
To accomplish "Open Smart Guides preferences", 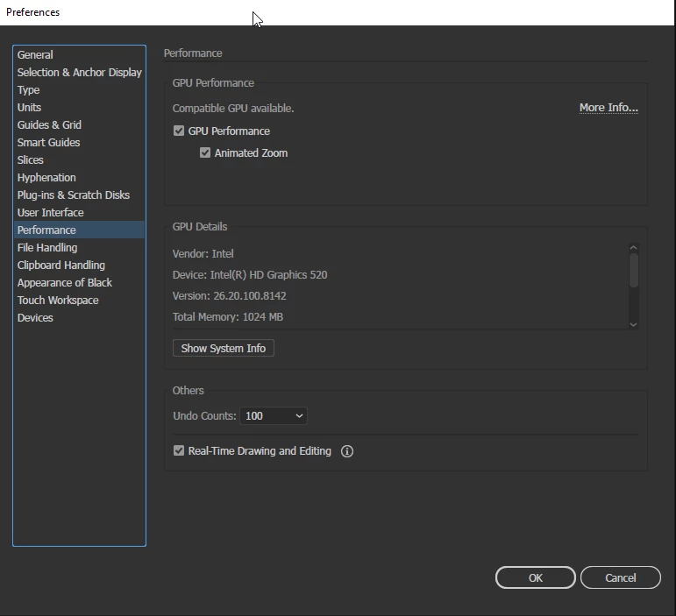I will 79,143.
